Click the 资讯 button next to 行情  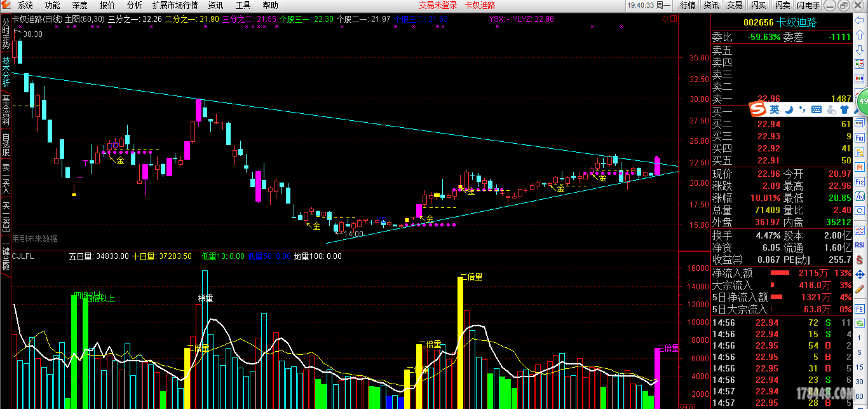pos(711,5)
